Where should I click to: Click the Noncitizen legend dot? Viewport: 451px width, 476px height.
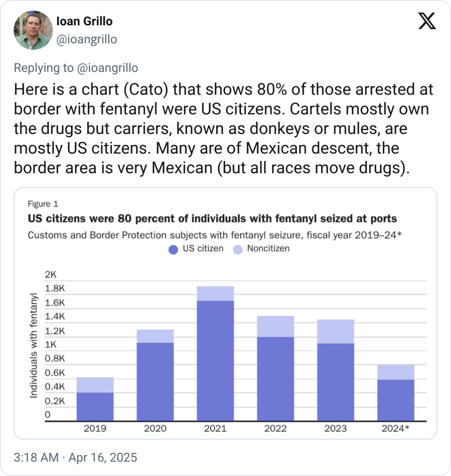(238, 249)
